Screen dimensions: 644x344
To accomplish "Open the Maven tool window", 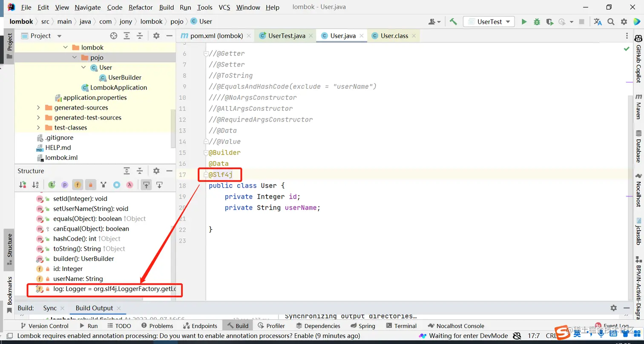I will pyautogui.click(x=638, y=107).
